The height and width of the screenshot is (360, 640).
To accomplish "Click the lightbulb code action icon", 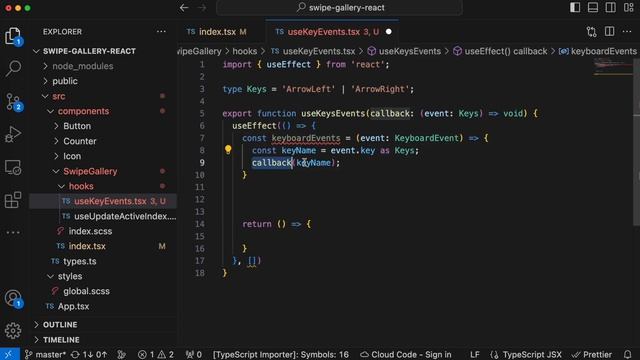I will [x=228, y=149].
